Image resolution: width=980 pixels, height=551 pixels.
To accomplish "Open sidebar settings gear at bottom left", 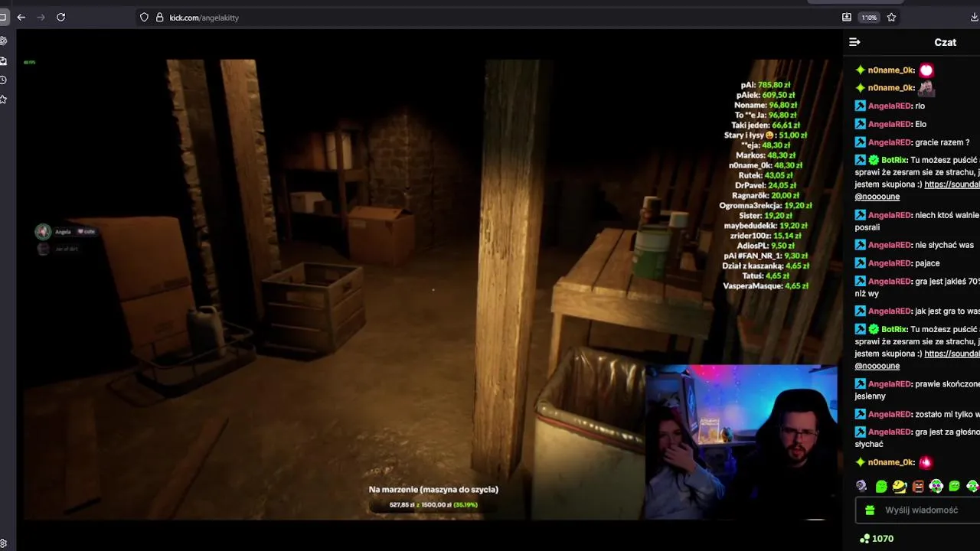I will coord(3,543).
